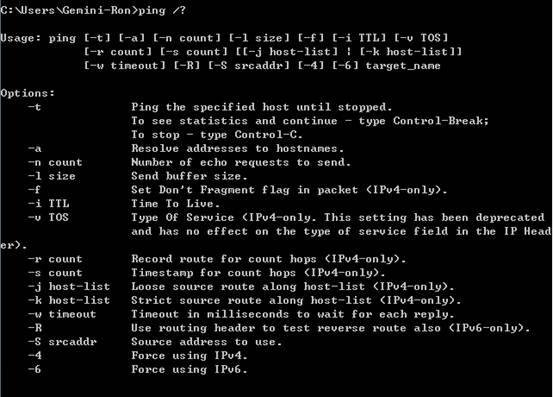
Task: Click the '-r count' Record route line
Action: (x=217, y=259)
